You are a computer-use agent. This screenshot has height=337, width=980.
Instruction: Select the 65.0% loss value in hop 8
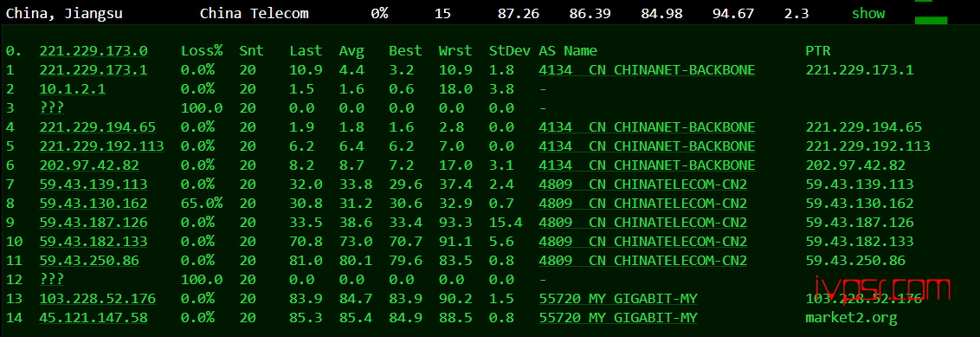(x=202, y=204)
